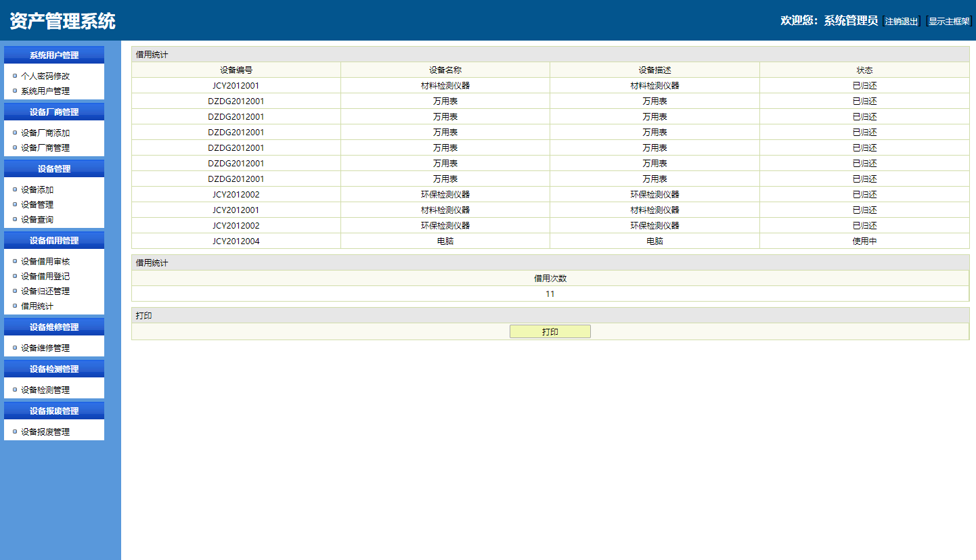
Task: Go to 设备添加 in the sidebar
Action: 37,190
